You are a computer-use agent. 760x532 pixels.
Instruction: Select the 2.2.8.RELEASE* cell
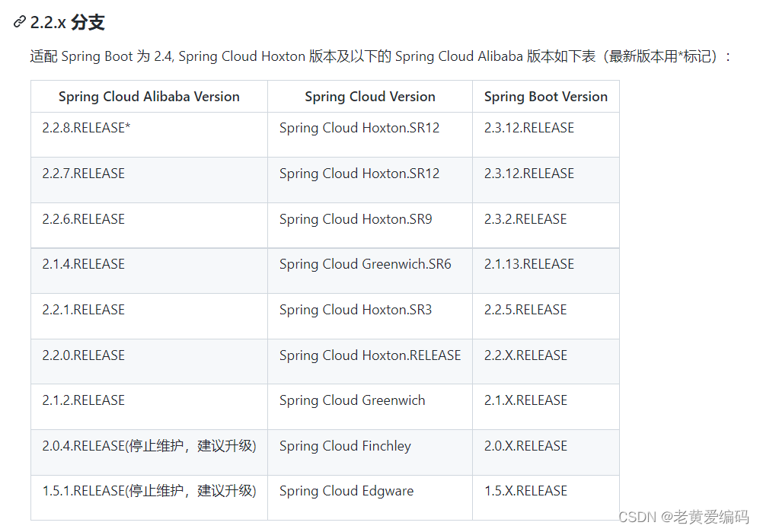coord(148,135)
